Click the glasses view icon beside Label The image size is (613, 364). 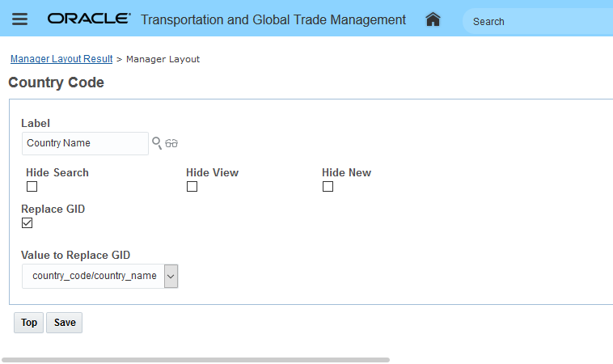point(171,143)
